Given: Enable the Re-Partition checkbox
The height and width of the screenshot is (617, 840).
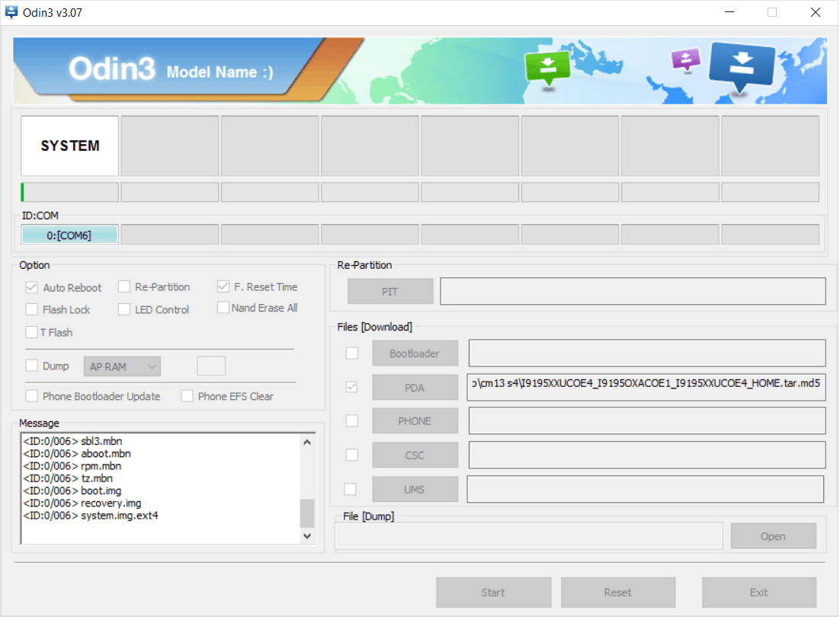Looking at the screenshot, I should pyautogui.click(x=124, y=287).
